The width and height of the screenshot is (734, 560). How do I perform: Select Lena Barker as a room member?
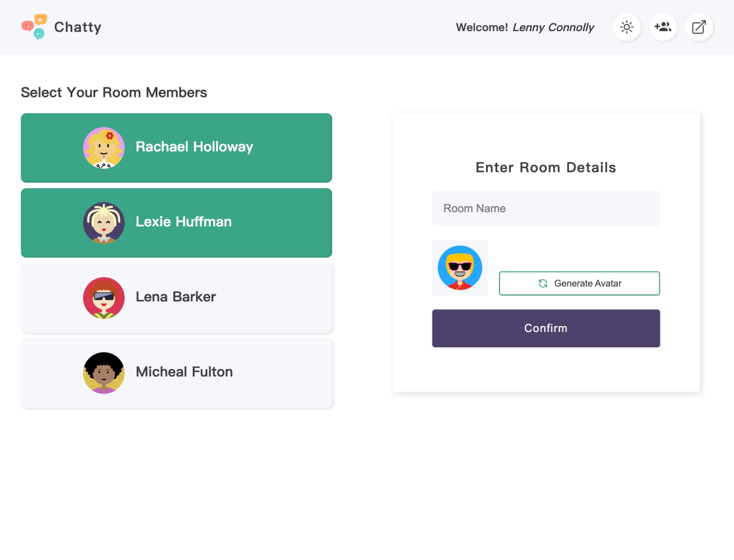[176, 298]
